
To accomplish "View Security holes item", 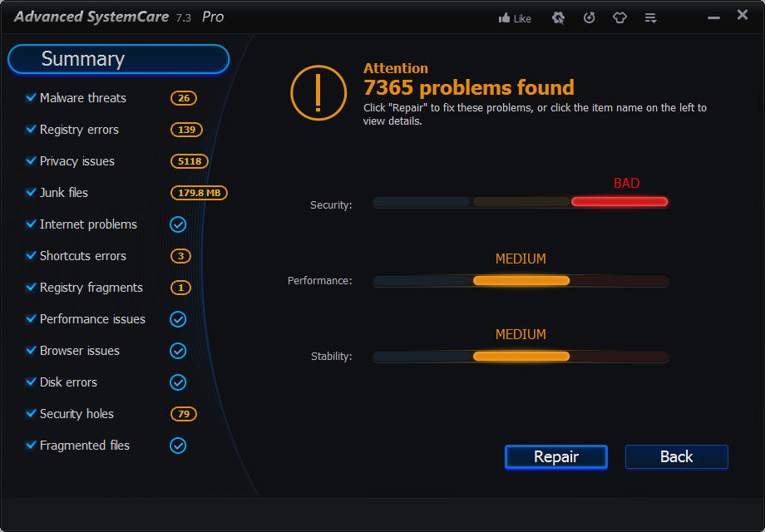I will 76,414.
